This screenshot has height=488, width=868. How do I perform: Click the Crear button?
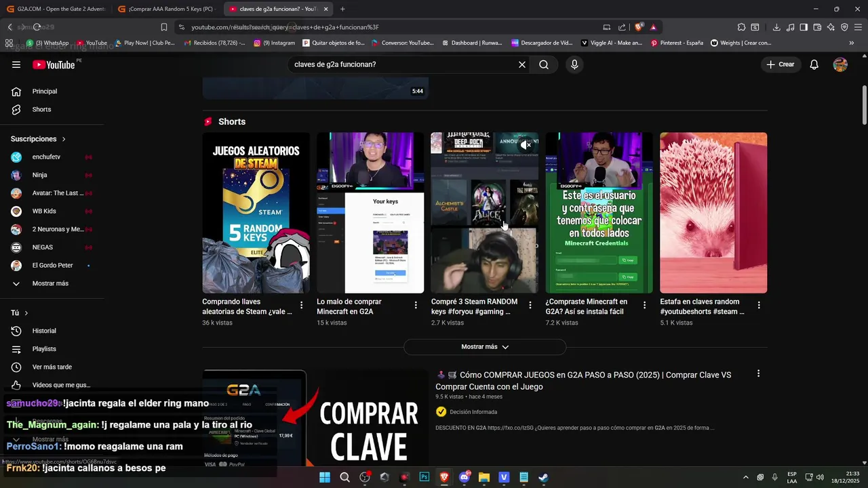(781, 64)
